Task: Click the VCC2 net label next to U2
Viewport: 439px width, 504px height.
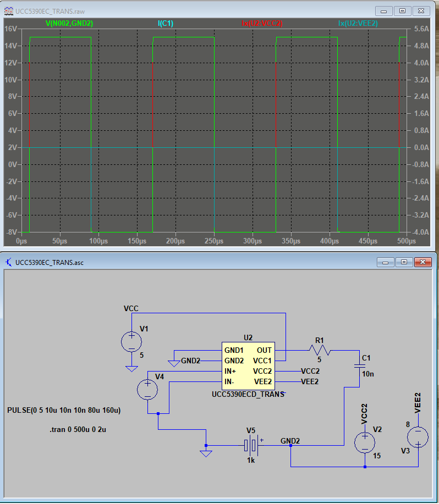Action: 310,371
